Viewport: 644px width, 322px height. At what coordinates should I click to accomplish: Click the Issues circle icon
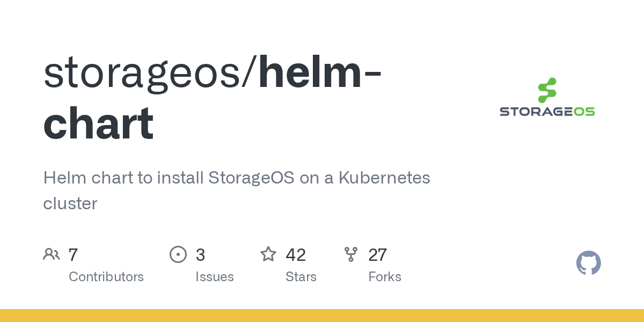[x=178, y=254]
